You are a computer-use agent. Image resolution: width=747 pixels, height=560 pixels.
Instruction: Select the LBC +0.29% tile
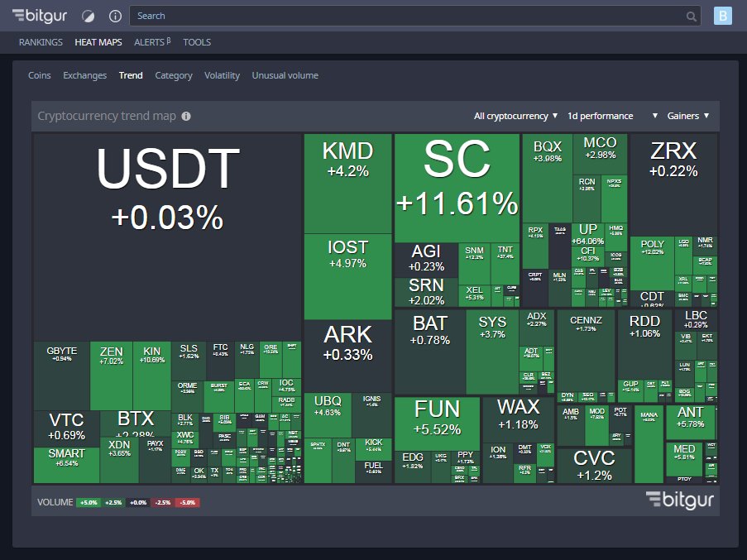696,320
